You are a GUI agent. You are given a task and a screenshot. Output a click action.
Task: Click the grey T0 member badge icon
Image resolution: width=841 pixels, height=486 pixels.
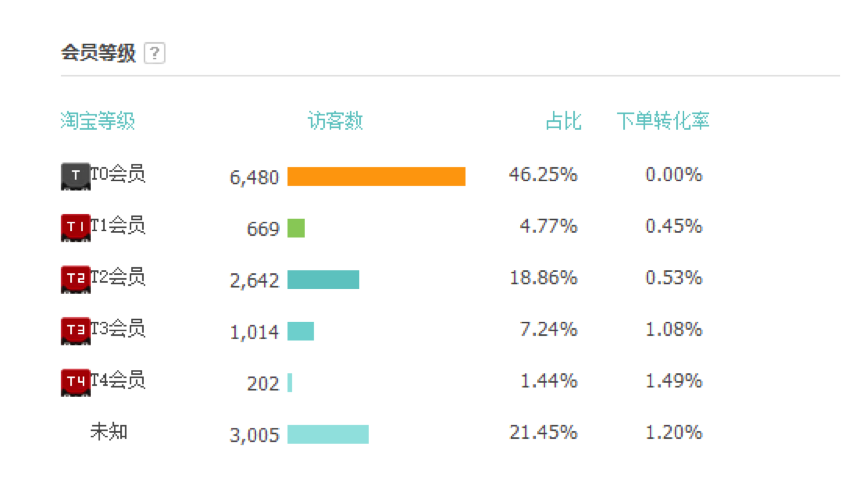click(x=76, y=176)
